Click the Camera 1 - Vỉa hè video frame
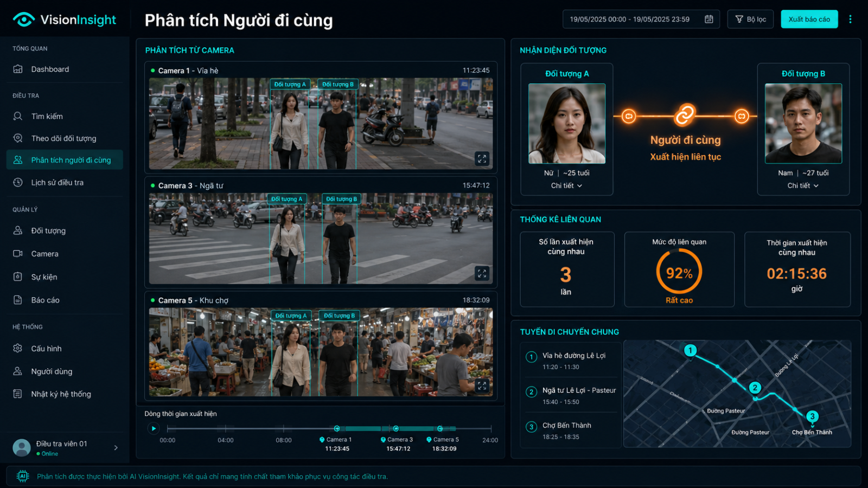The image size is (868, 488). [321, 124]
